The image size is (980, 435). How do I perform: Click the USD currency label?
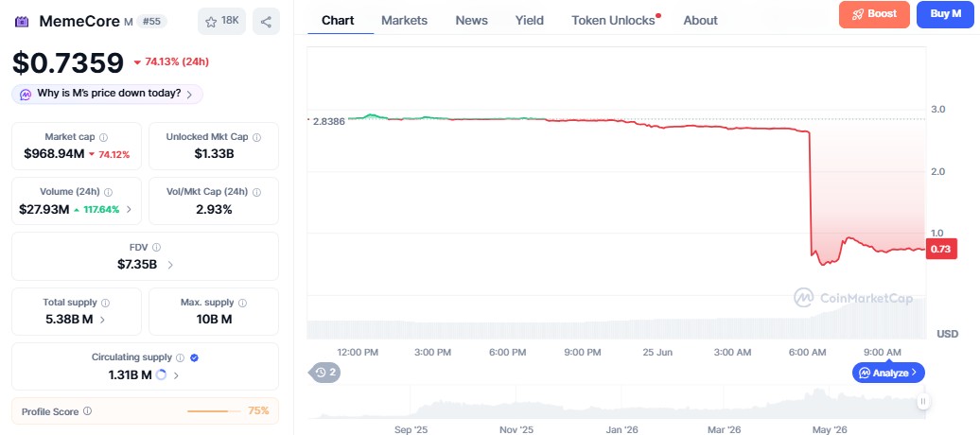tap(947, 335)
